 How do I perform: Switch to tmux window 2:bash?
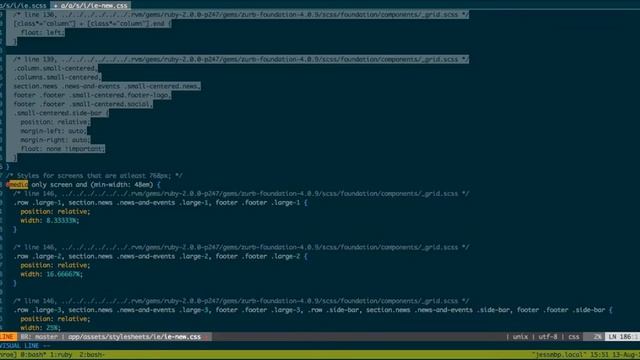click(x=91, y=355)
